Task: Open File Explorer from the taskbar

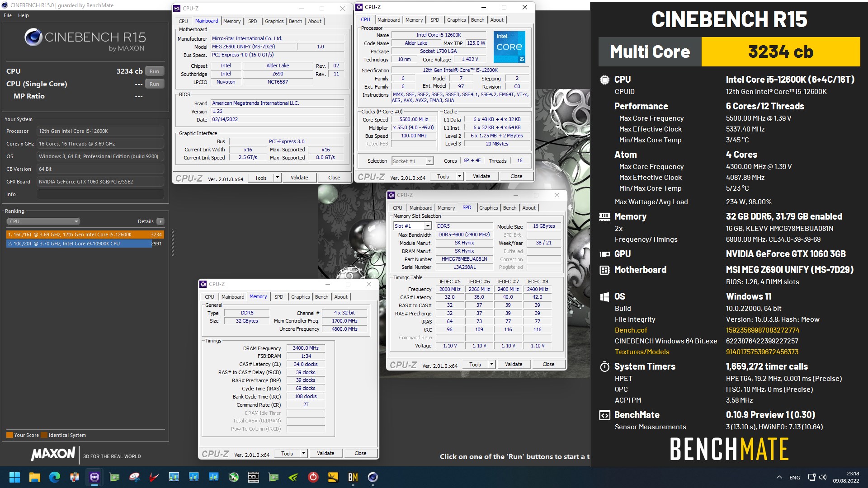Action: 35,477
